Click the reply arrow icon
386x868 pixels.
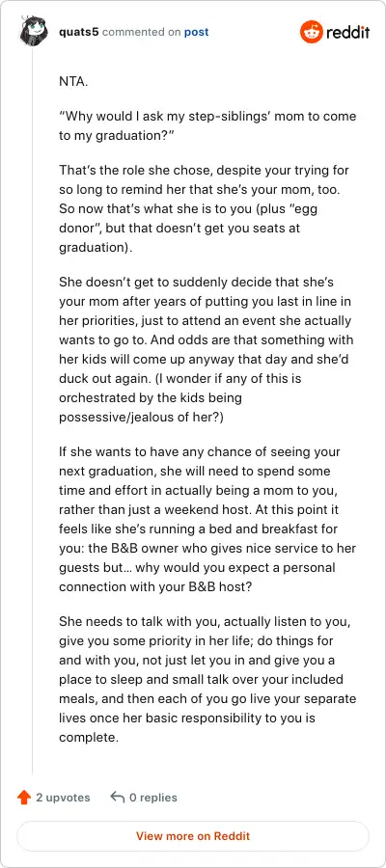point(117,798)
